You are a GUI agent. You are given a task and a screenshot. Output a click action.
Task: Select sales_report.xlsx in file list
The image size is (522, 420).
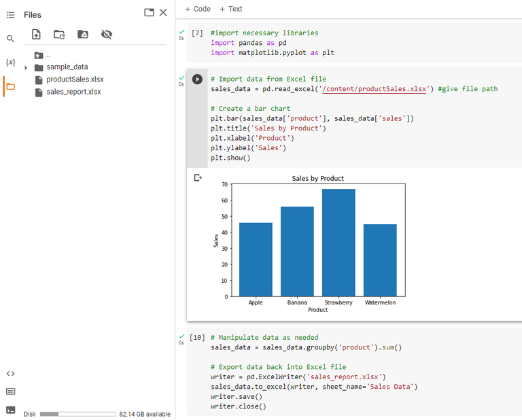point(73,92)
